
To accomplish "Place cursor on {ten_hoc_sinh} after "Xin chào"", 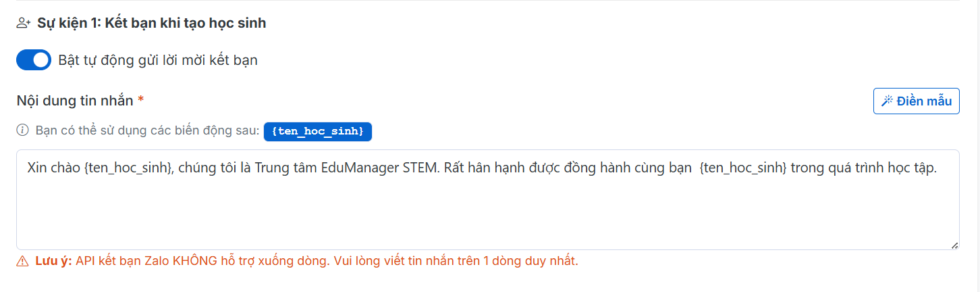I will coord(128,168).
